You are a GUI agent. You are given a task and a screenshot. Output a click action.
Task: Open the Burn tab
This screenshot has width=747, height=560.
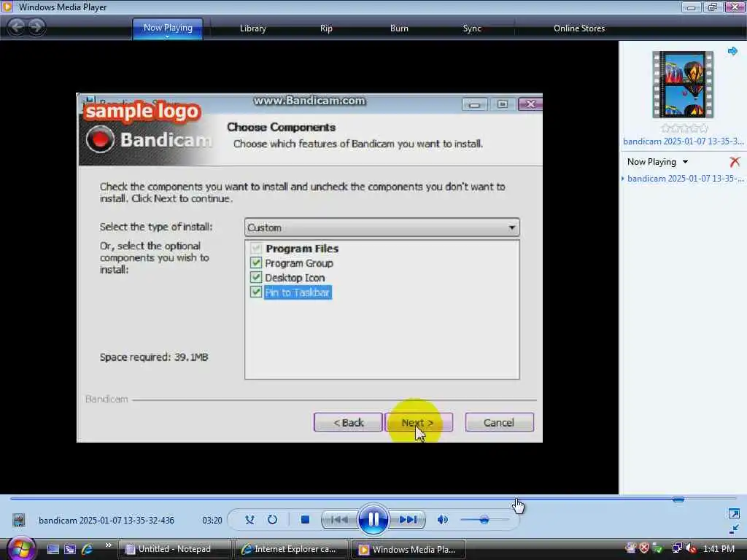[x=399, y=28]
